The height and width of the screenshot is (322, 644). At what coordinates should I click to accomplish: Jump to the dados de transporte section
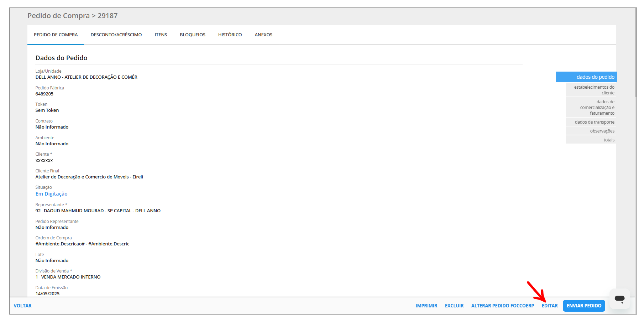tap(591, 122)
